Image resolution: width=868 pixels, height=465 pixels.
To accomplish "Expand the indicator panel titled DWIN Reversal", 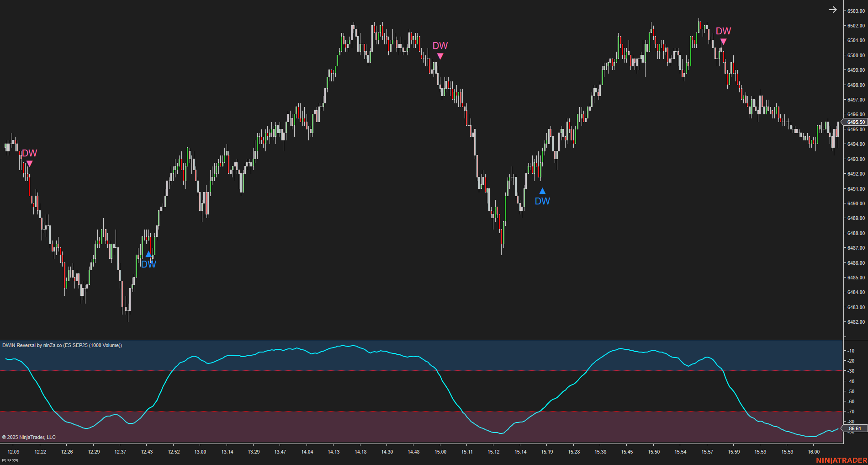I will [62, 346].
